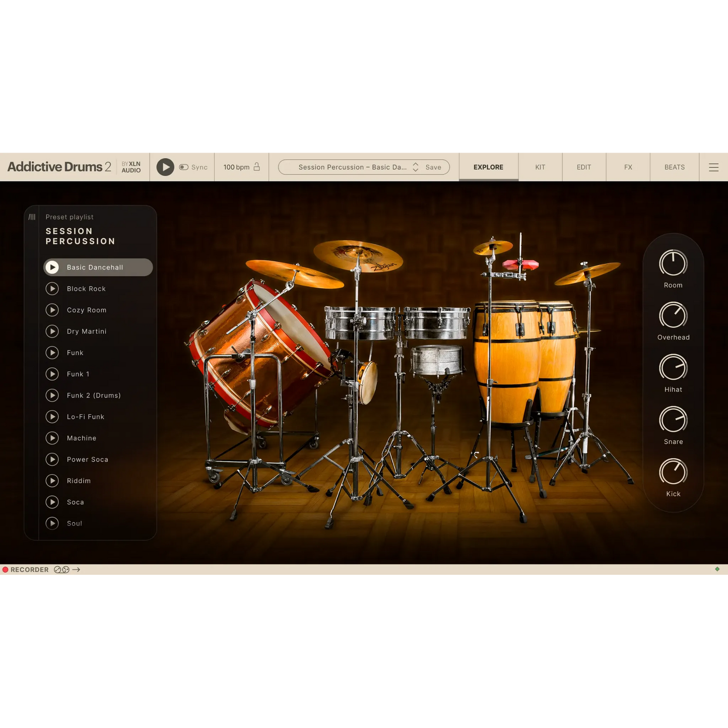Open the KIT tab
728x728 pixels.
(x=540, y=167)
